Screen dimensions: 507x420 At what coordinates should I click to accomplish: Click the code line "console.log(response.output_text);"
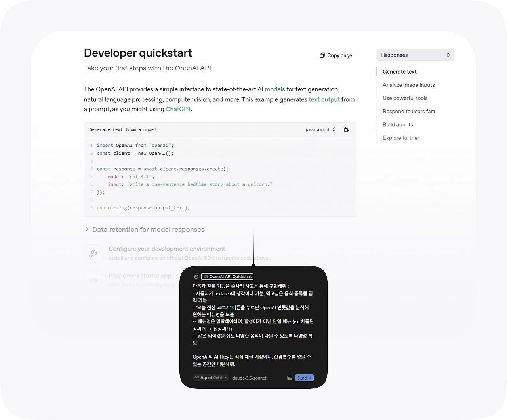[x=143, y=208]
